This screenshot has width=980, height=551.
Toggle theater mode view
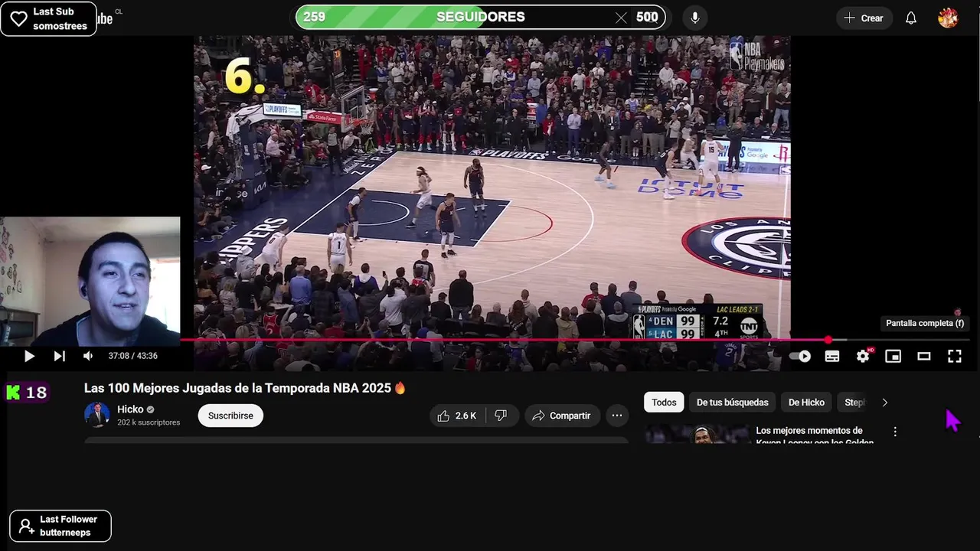pos(924,356)
